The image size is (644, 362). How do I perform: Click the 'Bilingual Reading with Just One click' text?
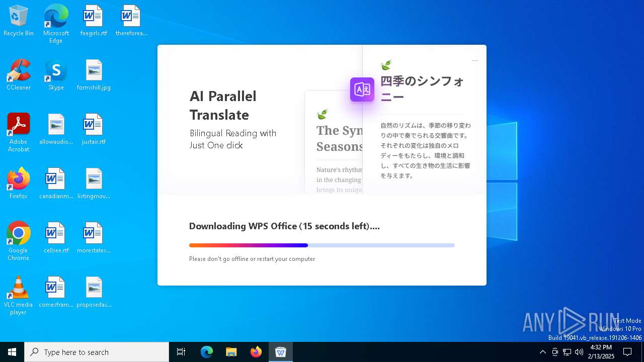[x=233, y=139]
